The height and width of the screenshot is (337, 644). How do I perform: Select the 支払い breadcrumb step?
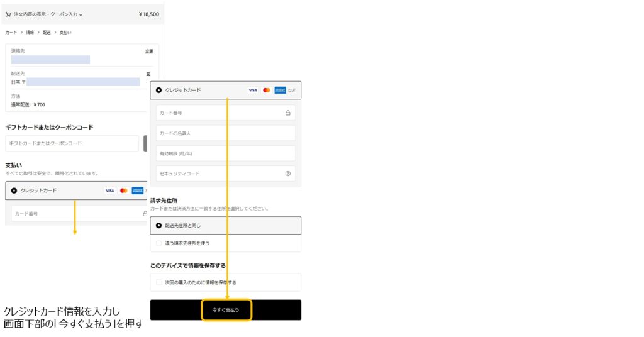(x=65, y=33)
